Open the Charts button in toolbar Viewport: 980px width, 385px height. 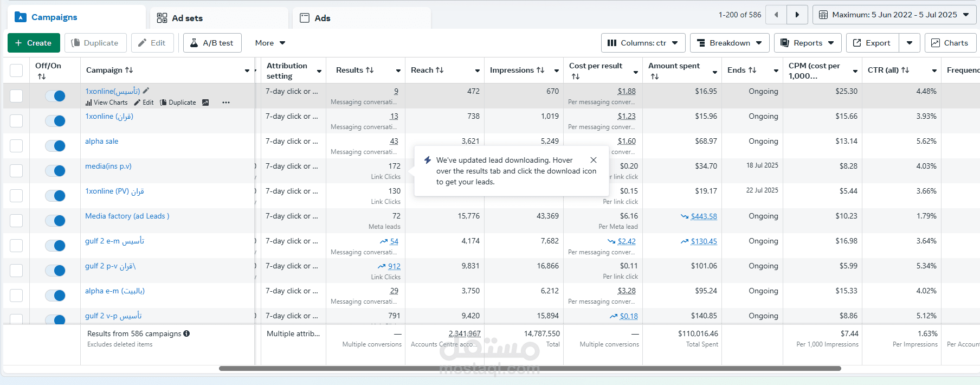[x=950, y=43]
